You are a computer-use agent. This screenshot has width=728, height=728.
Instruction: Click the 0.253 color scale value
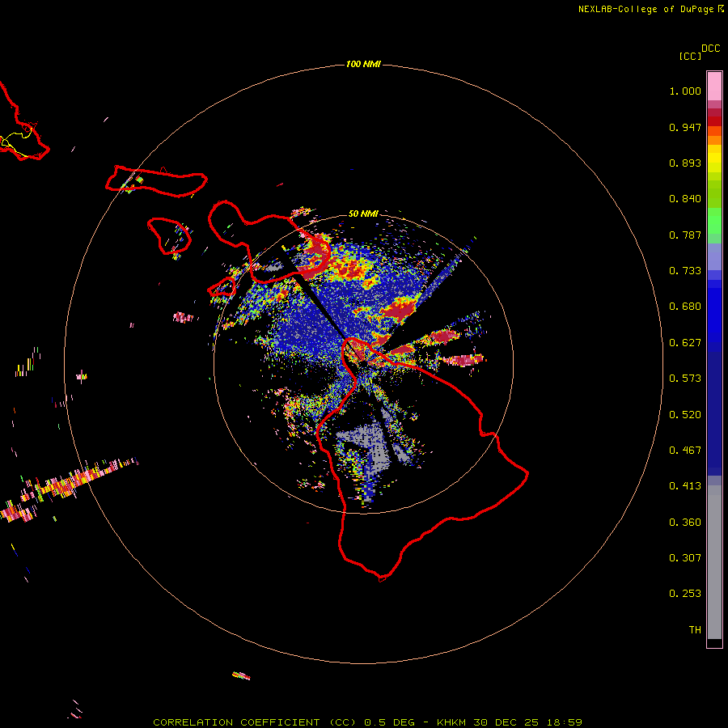685,594
